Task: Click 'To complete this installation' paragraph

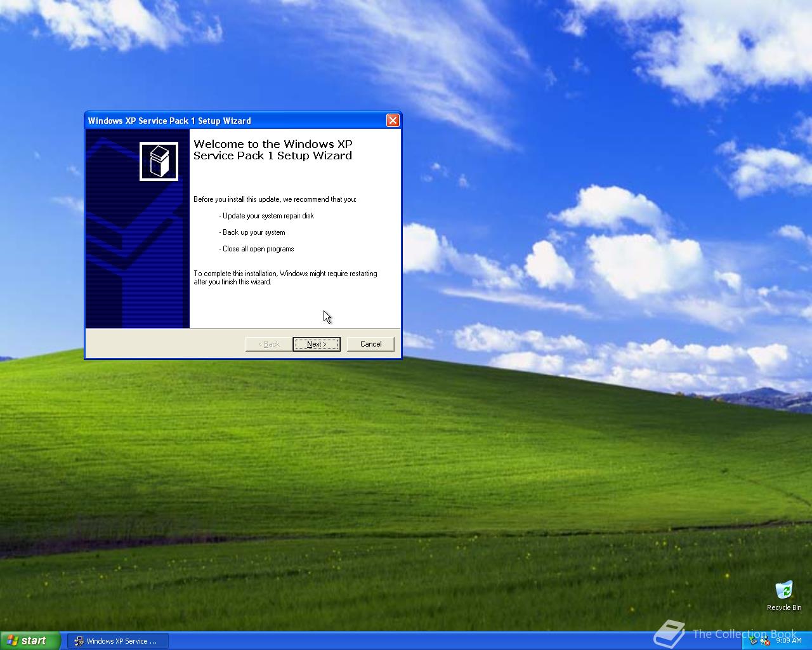Action: pyautogui.click(x=285, y=277)
